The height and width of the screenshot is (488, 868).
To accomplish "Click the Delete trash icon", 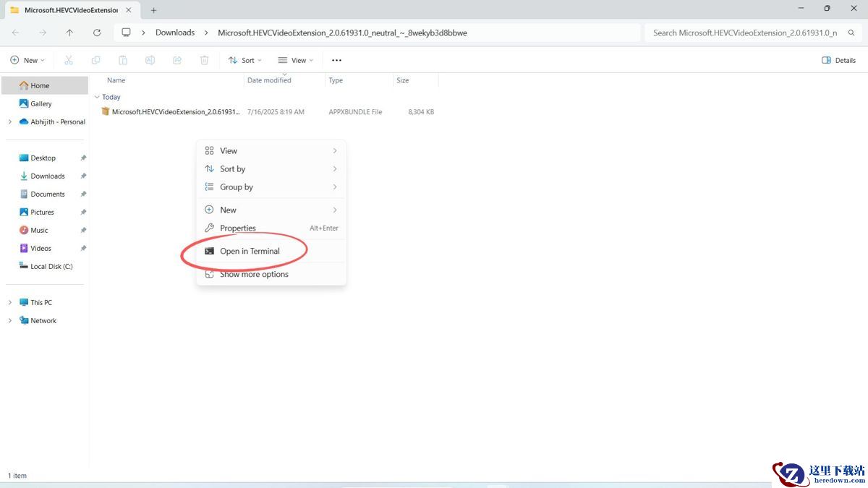I will pyautogui.click(x=205, y=60).
